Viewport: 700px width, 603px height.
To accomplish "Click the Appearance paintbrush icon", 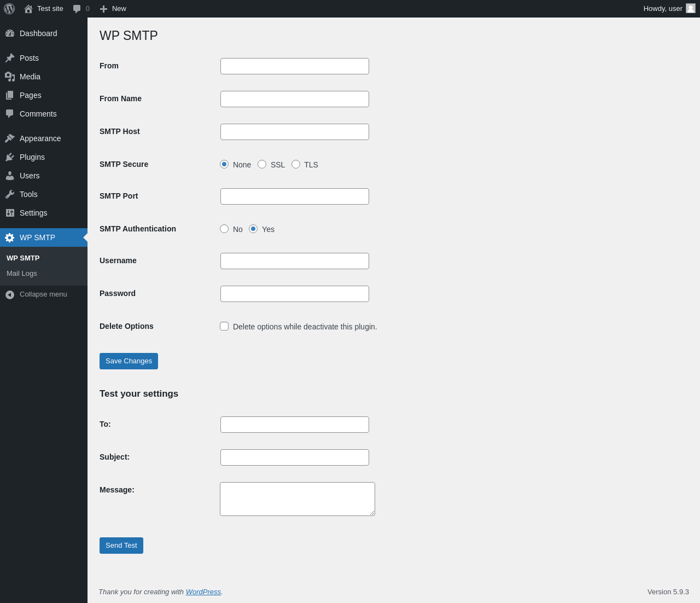I will 10,138.
